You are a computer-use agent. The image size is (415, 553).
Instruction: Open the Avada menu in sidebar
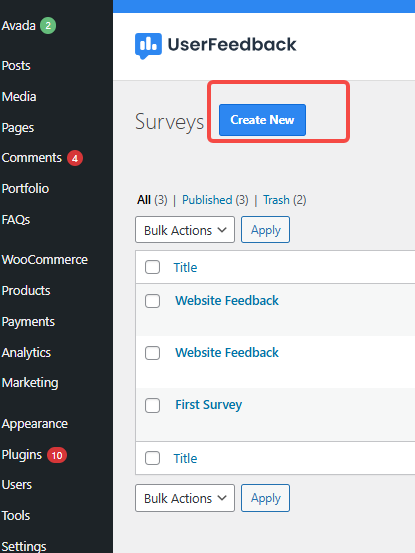tap(18, 26)
